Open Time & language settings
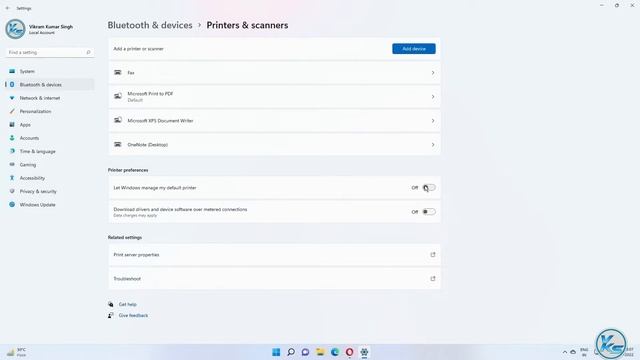The width and height of the screenshot is (640, 360). 49,151
